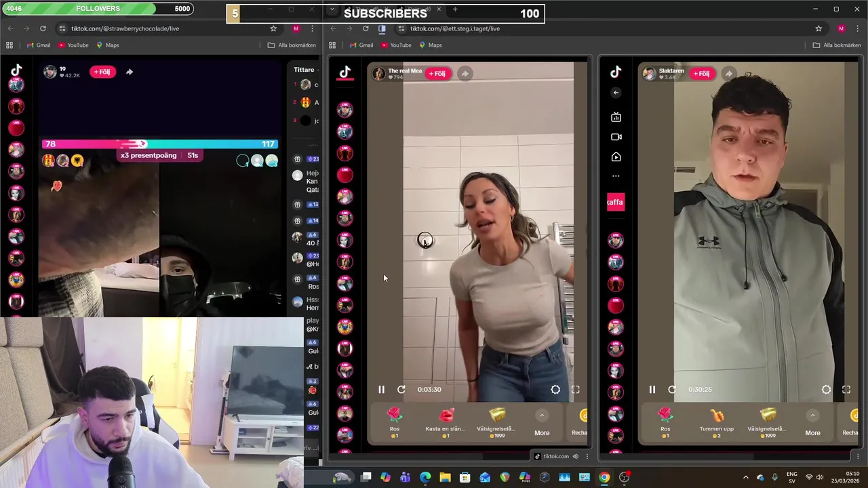The image size is (868, 488).
Task: Click the volume icon in system tray
Action: pyautogui.click(x=820, y=477)
